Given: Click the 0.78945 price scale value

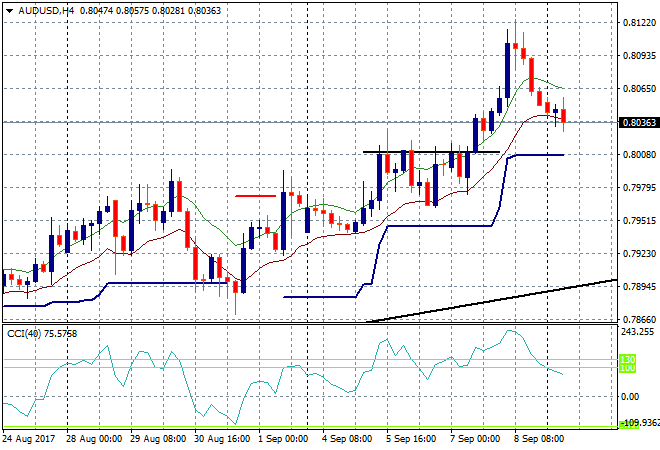Looking at the screenshot, I should coord(639,286).
